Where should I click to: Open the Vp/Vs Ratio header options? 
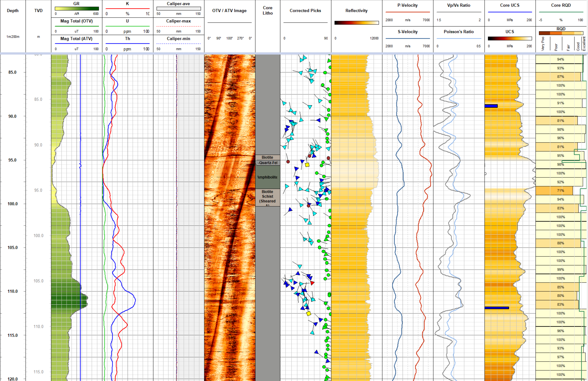pyautogui.click(x=459, y=5)
